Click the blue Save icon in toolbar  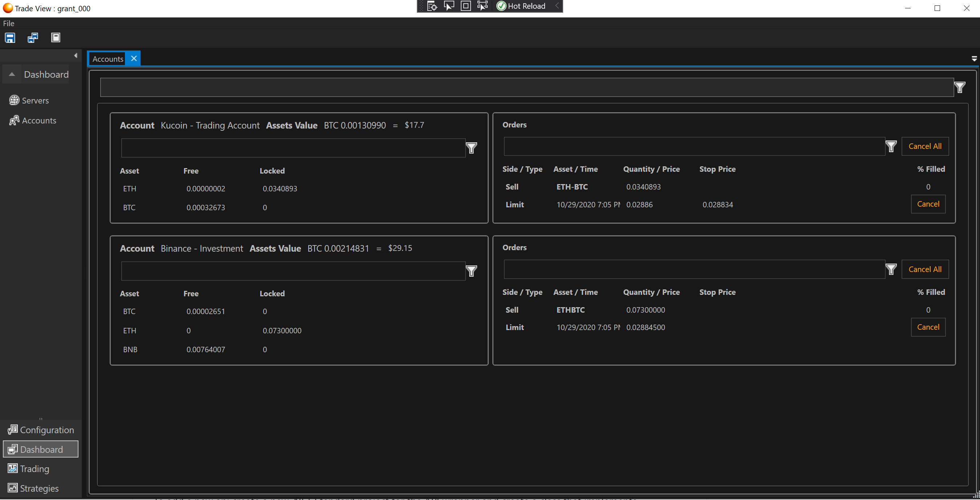coord(10,38)
